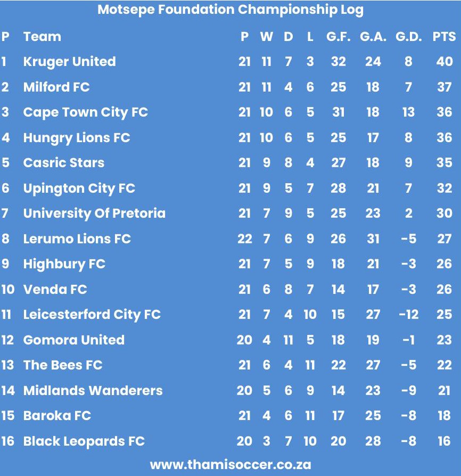Select the Casric Stars team name
Image resolution: width=461 pixels, height=476 pixels.
pyautogui.click(x=64, y=163)
